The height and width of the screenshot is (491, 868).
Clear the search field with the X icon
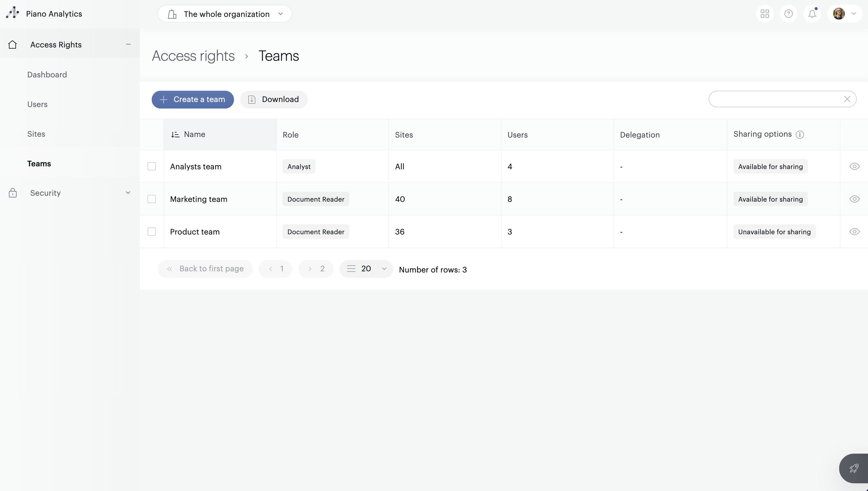tap(847, 99)
